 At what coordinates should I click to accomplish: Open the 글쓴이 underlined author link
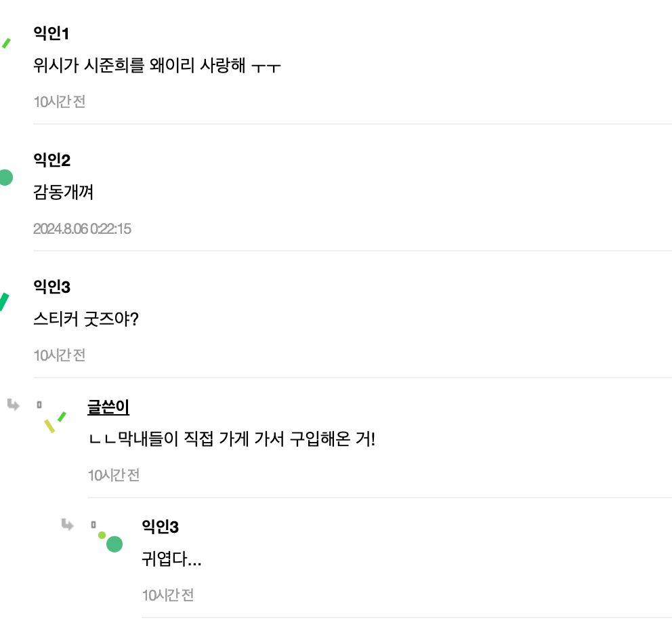(108, 406)
